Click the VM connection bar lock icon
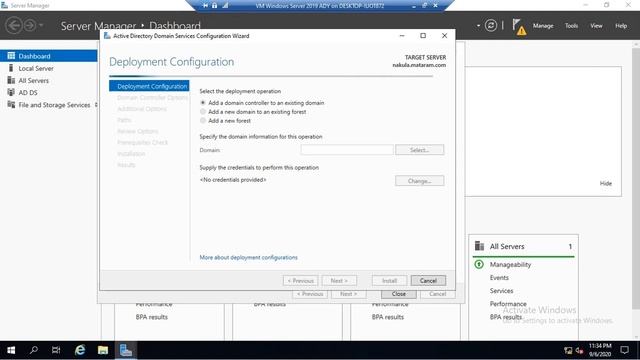The image size is (640, 360). click(215, 6)
